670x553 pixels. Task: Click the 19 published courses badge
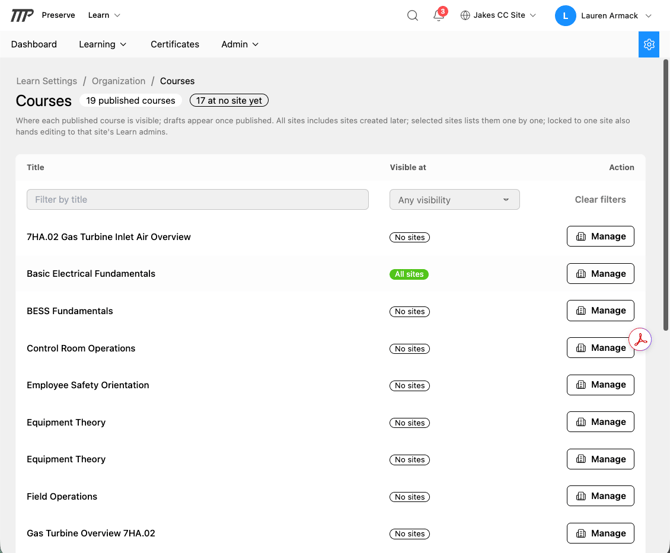pos(130,100)
